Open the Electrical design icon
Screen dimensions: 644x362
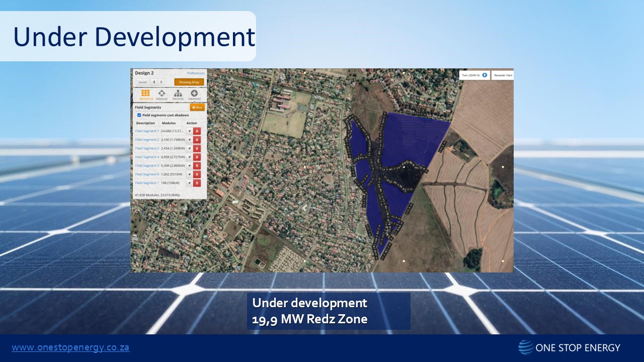click(x=178, y=95)
